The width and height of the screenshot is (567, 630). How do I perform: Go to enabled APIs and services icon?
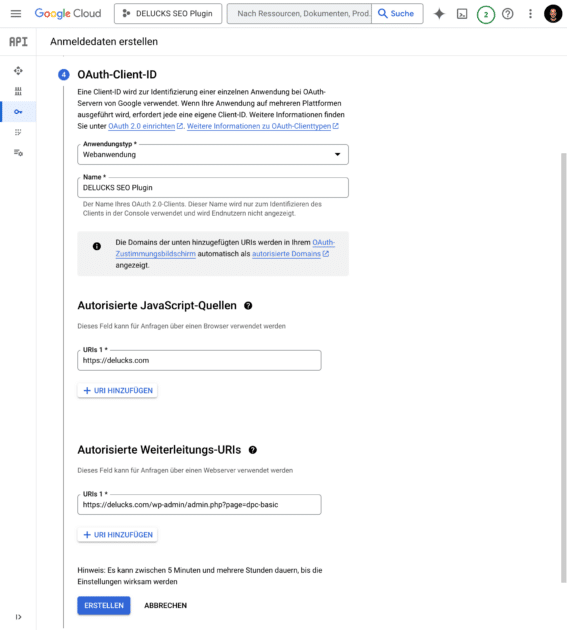[x=18, y=71]
